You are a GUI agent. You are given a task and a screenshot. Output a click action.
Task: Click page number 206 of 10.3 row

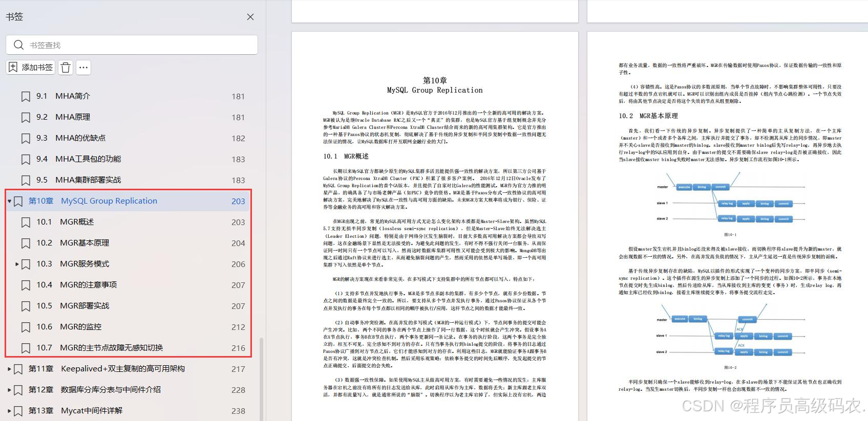click(238, 264)
